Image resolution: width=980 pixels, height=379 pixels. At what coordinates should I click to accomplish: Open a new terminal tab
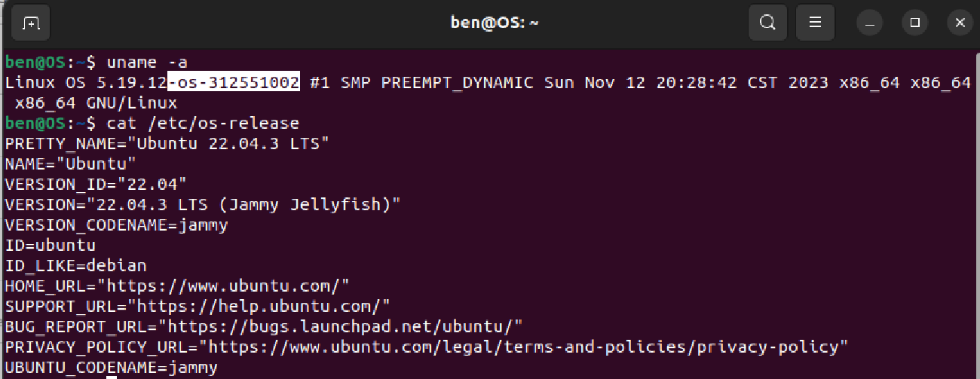tap(31, 23)
